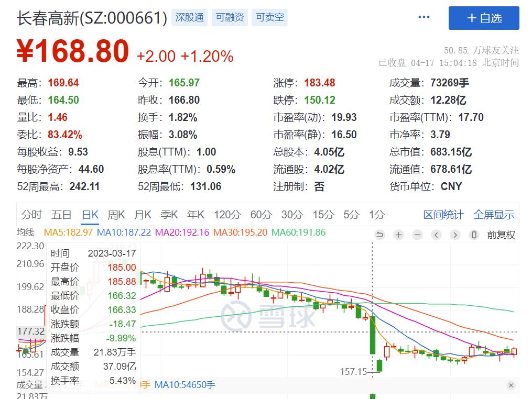
Task: Click the 177.32 crosshair price label
Action: pos(31,331)
